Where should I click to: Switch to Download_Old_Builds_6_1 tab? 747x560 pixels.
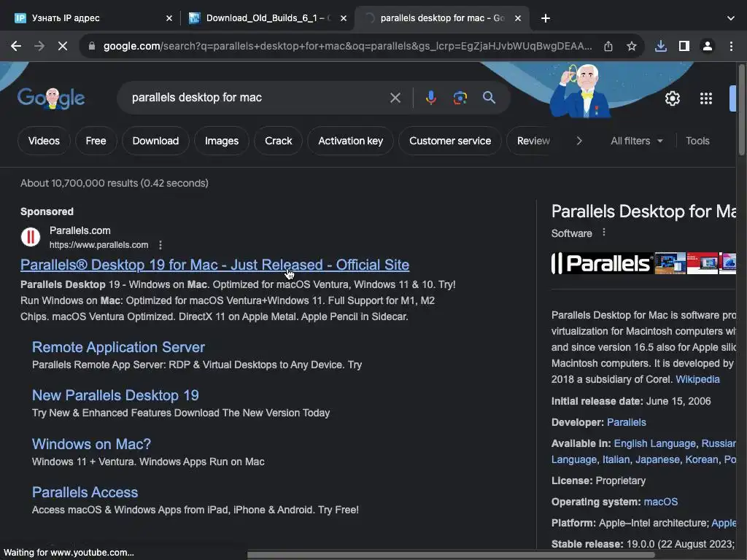point(267,18)
